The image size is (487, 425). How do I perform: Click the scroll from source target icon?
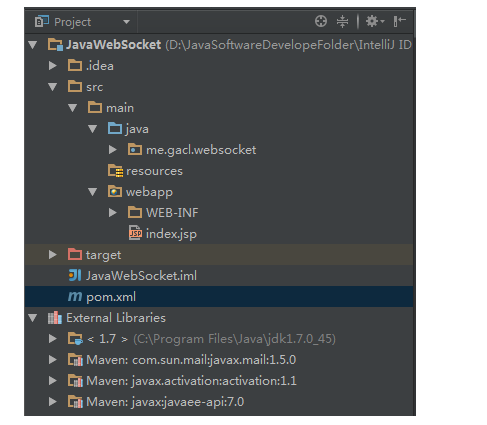pos(321,21)
